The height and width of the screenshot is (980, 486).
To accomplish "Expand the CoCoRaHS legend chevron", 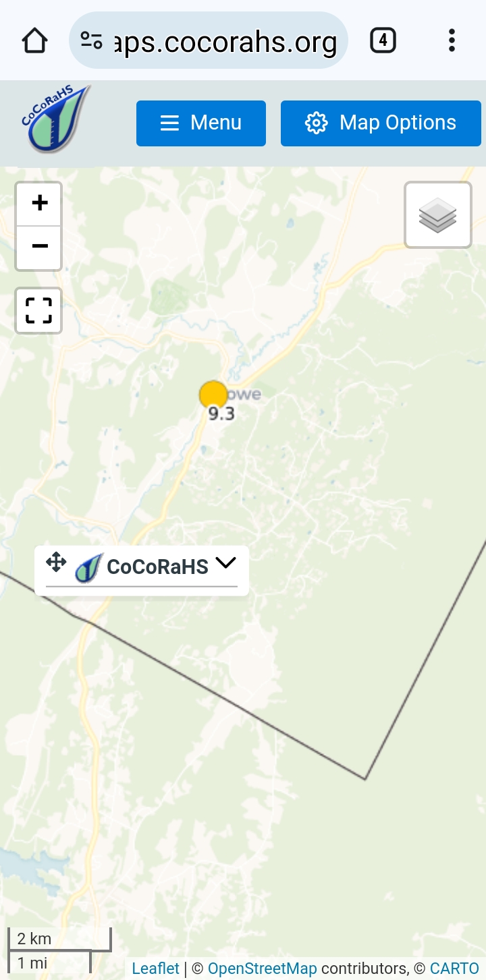I will tap(225, 563).
